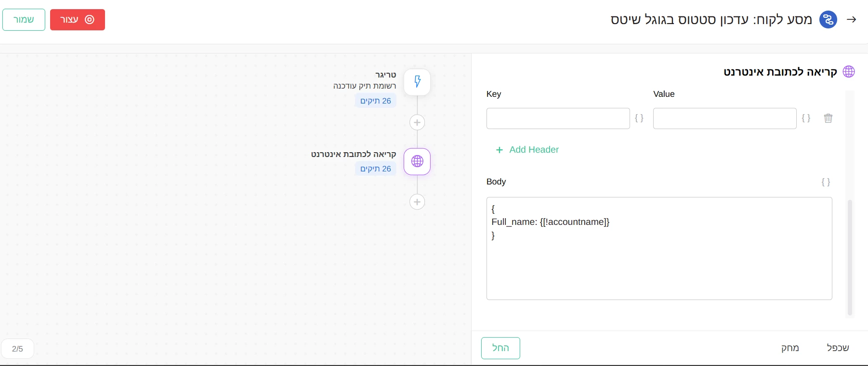Viewport: 868px width, 366px height.
Task: Click the panel vertical scrollbar
Action: [x=850, y=258]
